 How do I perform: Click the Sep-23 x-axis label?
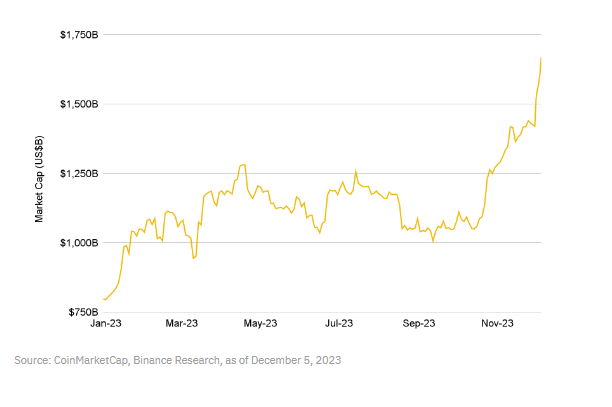pyautogui.click(x=419, y=324)
